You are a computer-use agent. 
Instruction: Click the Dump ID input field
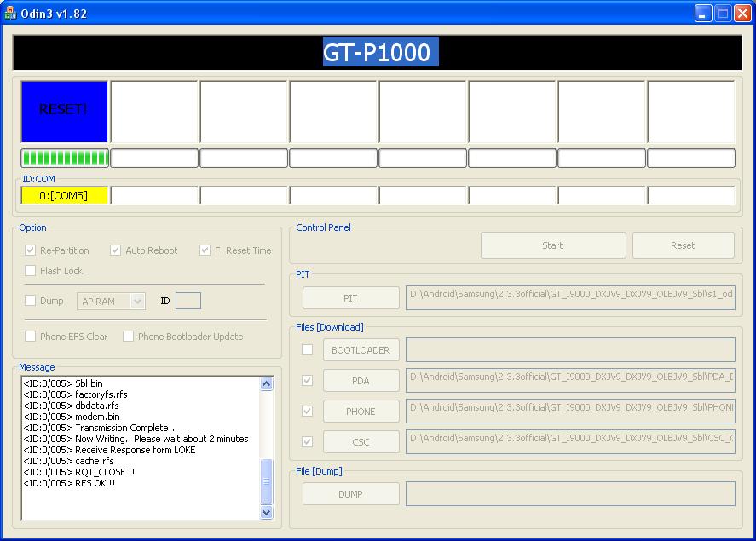click(188, 301)
